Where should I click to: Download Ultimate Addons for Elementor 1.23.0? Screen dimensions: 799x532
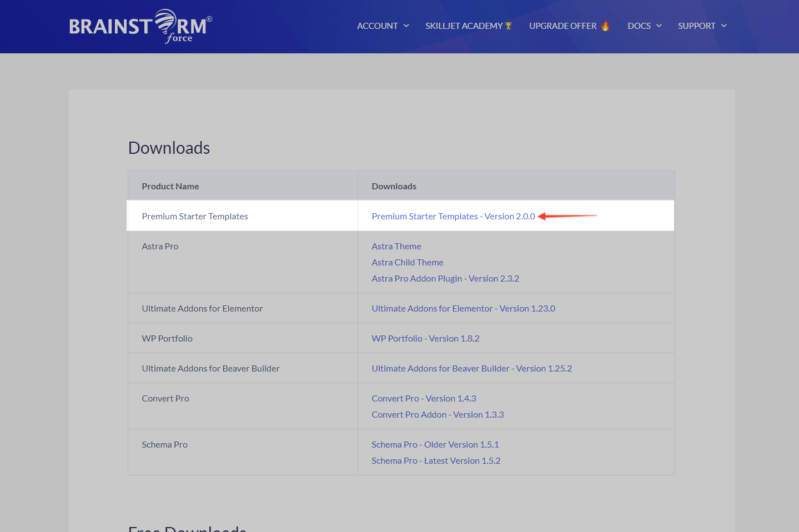click(x=464, y=308)
